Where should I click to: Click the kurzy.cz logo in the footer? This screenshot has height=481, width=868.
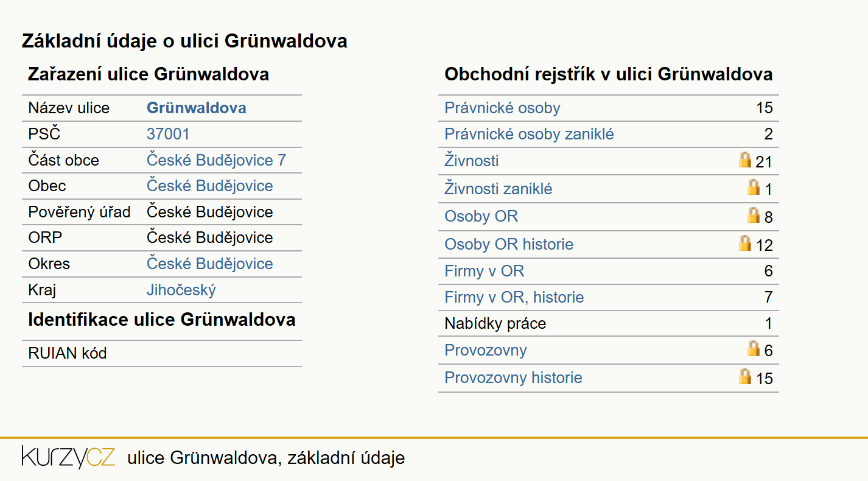point(68,457)
